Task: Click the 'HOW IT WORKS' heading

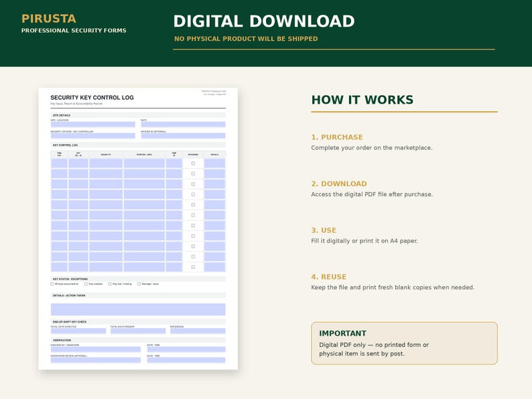Action: coord(362,100)
